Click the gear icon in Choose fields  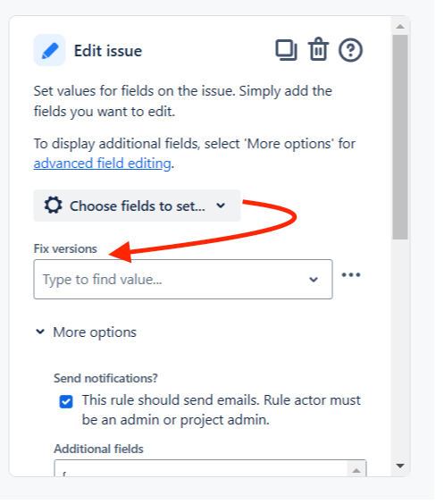coord(53,205)
